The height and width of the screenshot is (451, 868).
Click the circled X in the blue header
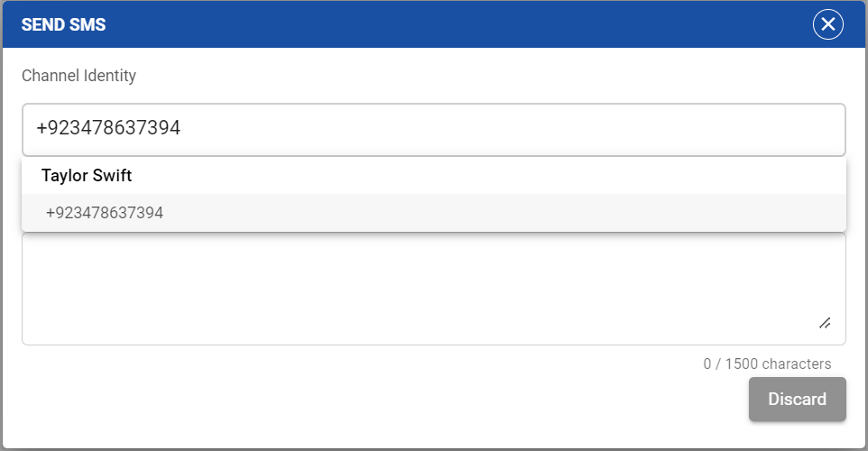tap(827, 24)
